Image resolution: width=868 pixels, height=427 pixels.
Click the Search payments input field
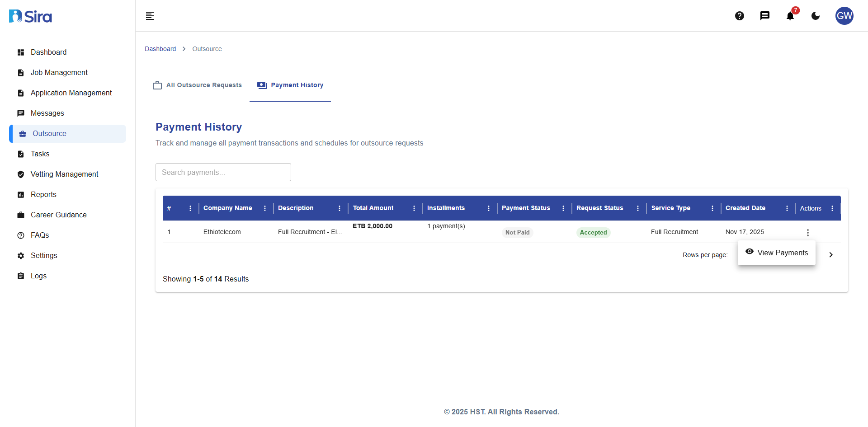click(223, 172)
